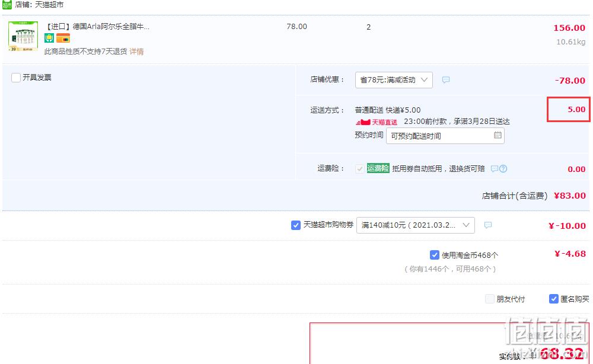Click the comment icon after 退换货可赔
Viewport: 593px width, 364px height.
[495, 168]
